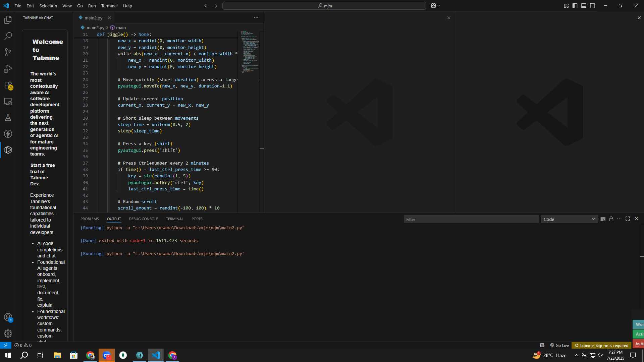Open the lightning bolt sidebar view

tap(8, 134)
